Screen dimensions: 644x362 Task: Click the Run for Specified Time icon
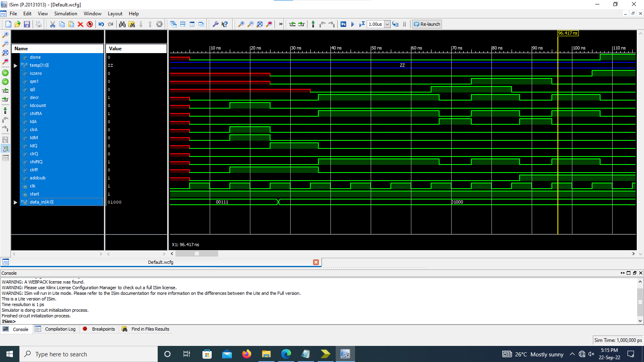click(361, 24)
